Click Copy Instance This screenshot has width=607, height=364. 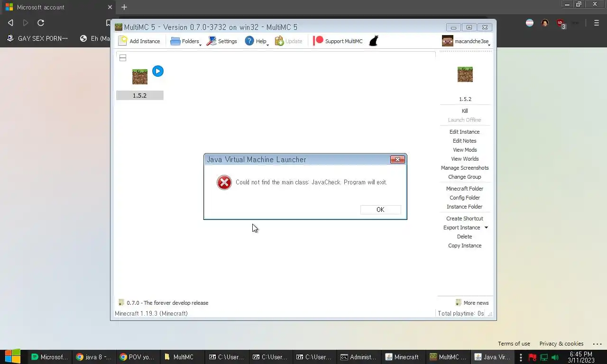465,246
